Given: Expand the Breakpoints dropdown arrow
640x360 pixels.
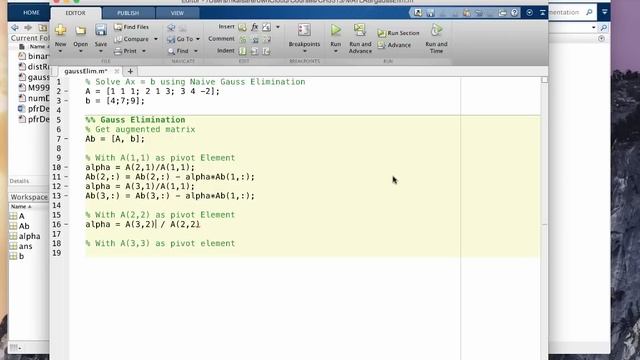Looking at the screenshot, I should pyautogui.click(x=304, y=51).
